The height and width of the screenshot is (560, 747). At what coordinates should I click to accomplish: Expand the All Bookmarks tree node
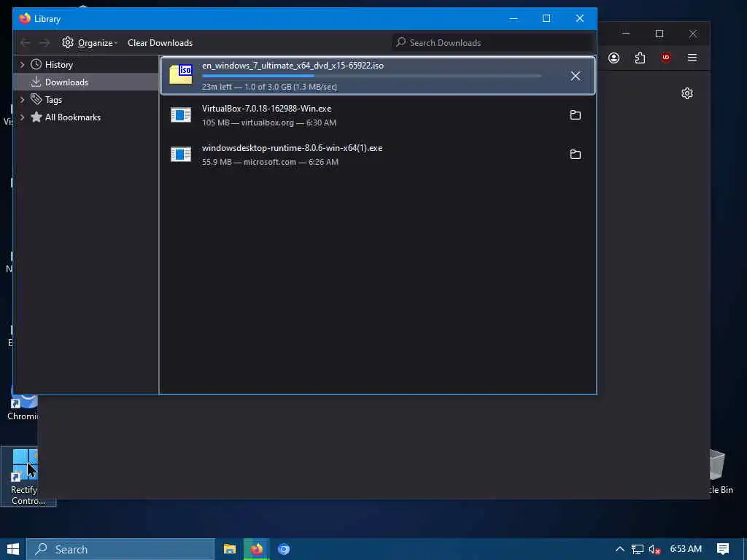(22, 117)
